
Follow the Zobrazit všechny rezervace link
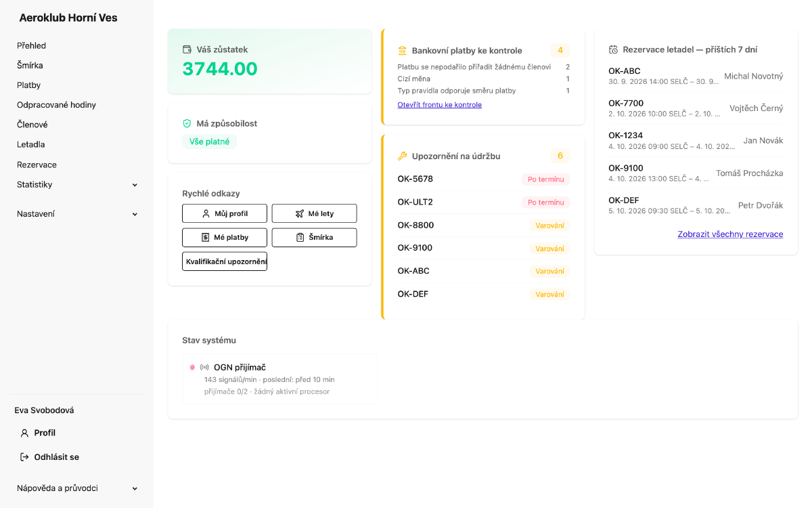coord(730,234)
